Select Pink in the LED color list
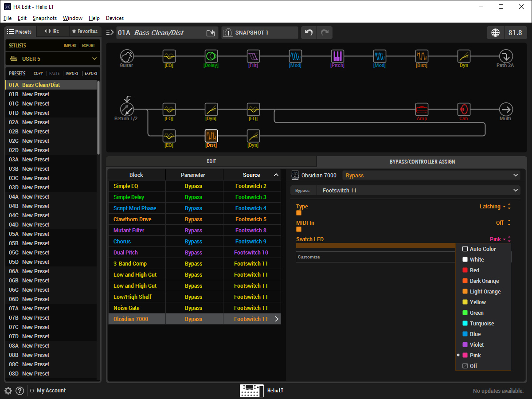Viewport: 532px width, 399px height. (483, 356)
